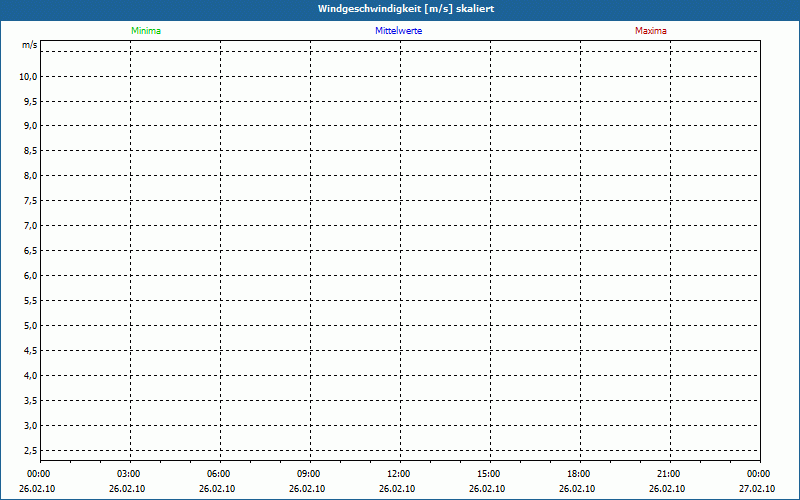
Task: Click the 5,5 y-axis value
Action: pos(31,301)
